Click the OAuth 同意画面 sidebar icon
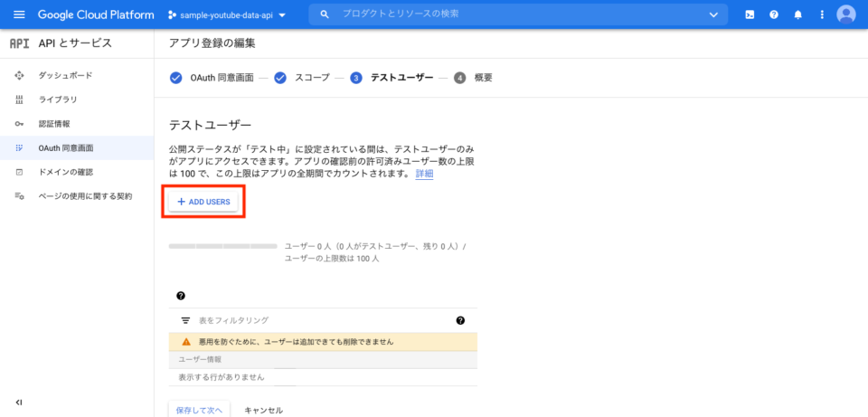Viewport: 868px width, 417px height. pyautogui.click(x=19, y=147)
